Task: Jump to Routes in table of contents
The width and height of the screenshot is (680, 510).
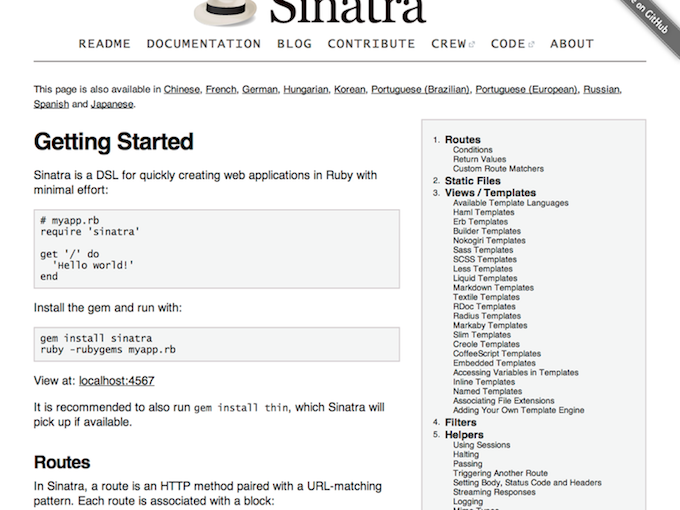Action: (463, 140)
